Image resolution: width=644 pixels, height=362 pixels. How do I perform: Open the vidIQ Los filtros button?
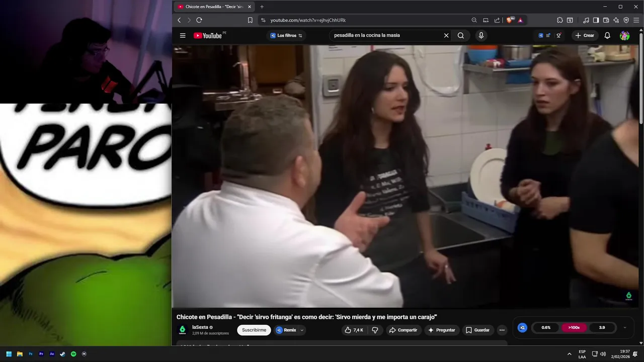(286, 35)
